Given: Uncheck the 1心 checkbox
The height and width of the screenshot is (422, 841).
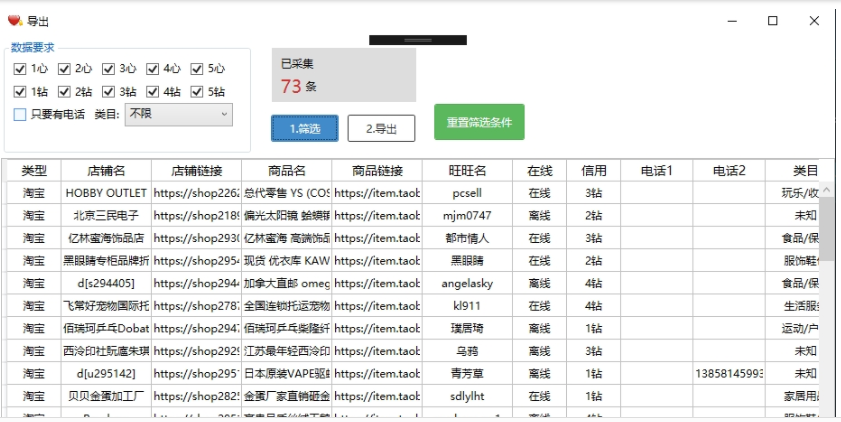Looking at the screenshot, I should (x=20, y=69).
